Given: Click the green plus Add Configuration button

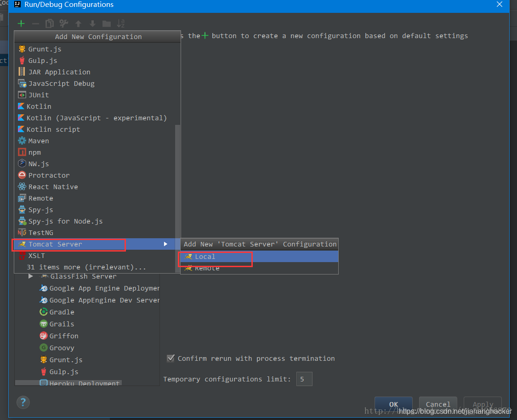Looking at the screenshot, I should pos(21,23).
